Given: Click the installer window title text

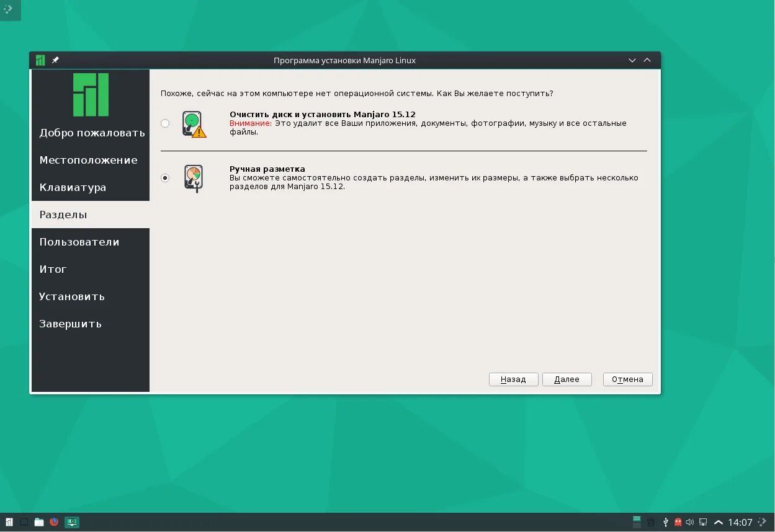Looking at the screenshot, I should pos(344,60).
